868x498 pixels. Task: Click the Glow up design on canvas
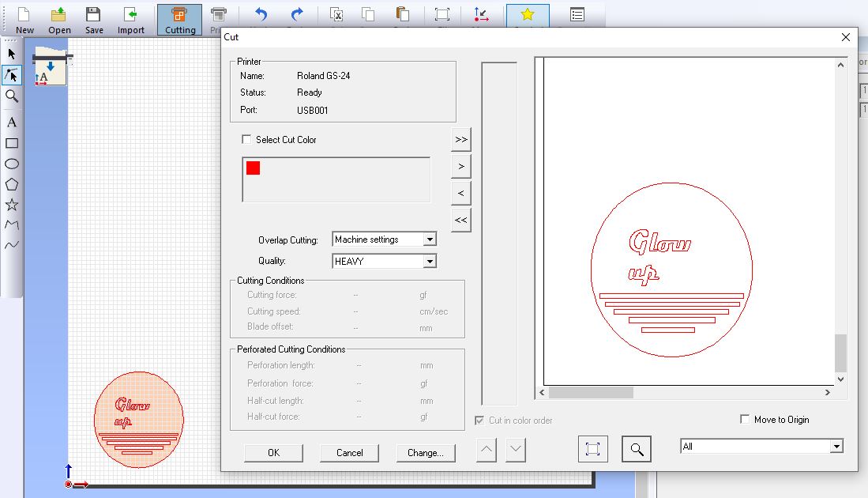138,419
